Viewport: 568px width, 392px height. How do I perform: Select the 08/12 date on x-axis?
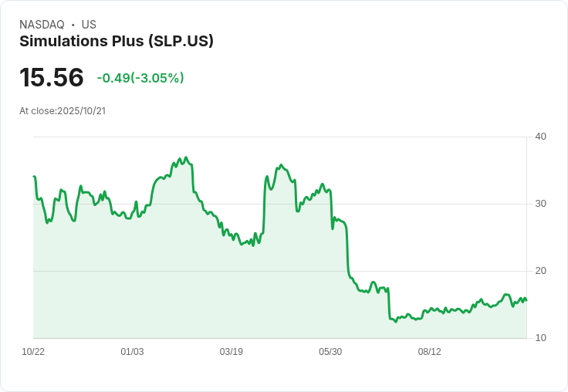point(430,352)
